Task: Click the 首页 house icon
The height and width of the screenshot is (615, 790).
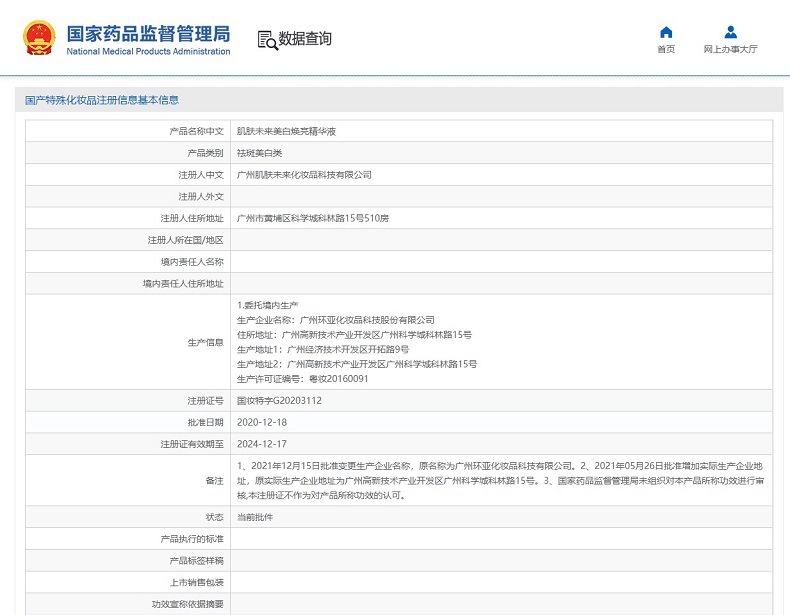Action: (x=666, y=32)
